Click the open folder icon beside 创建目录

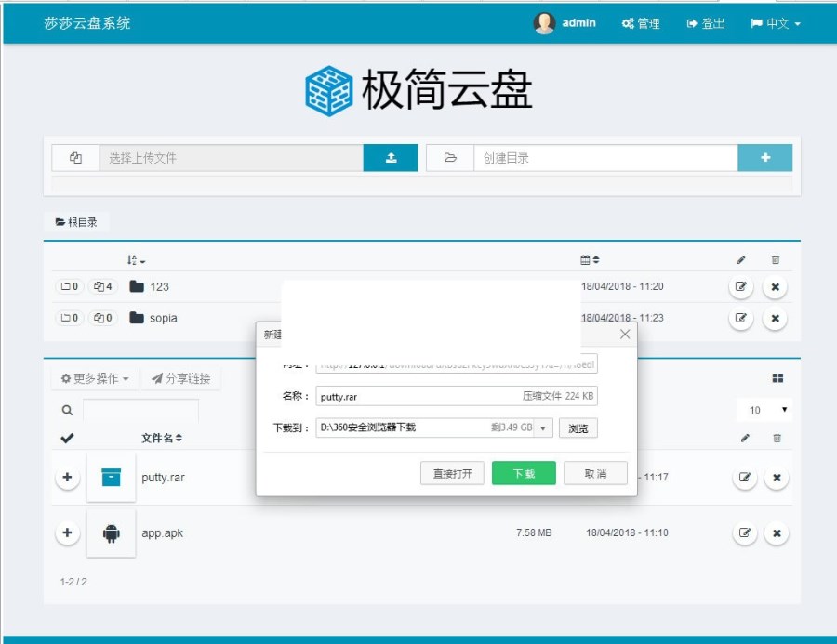point(450,158)
